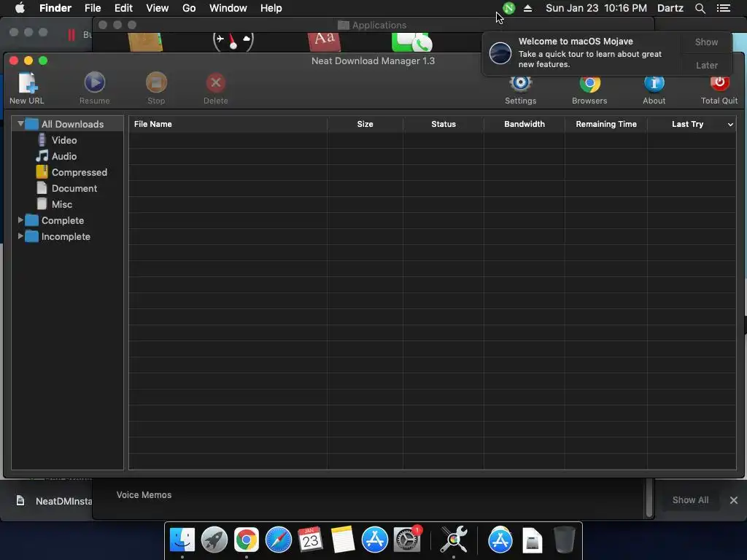The width and height of the screenshot is (747, 560).
Task: Open the File menu
Action: (93, 8)
